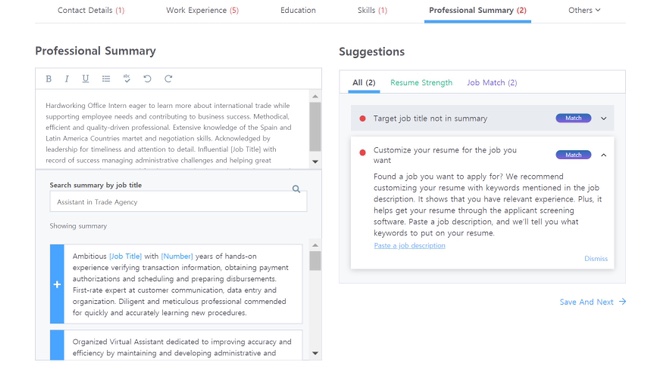This screenshot has height=380, width=650.
Task: Open the 'Paste a job description' link
Action: (410, 245)
